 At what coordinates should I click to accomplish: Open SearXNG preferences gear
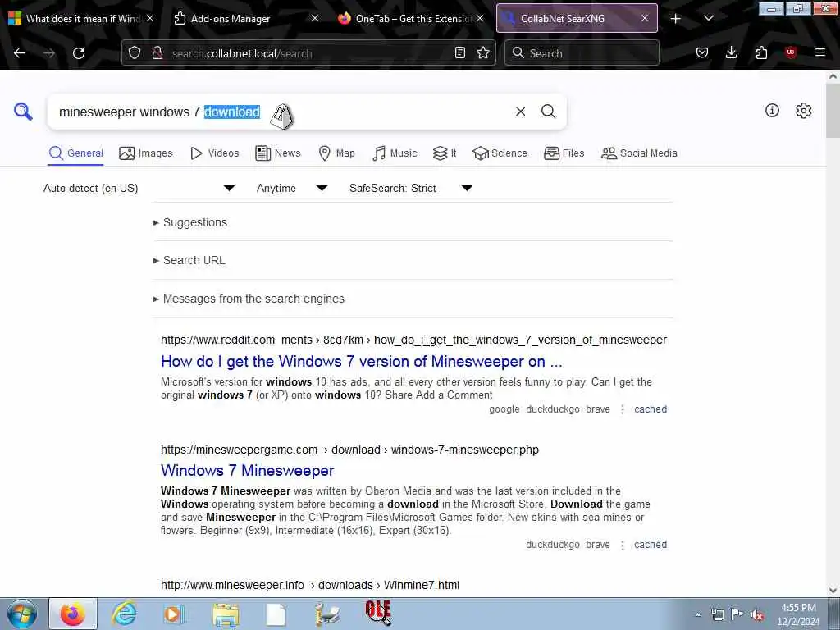point(803,111)
